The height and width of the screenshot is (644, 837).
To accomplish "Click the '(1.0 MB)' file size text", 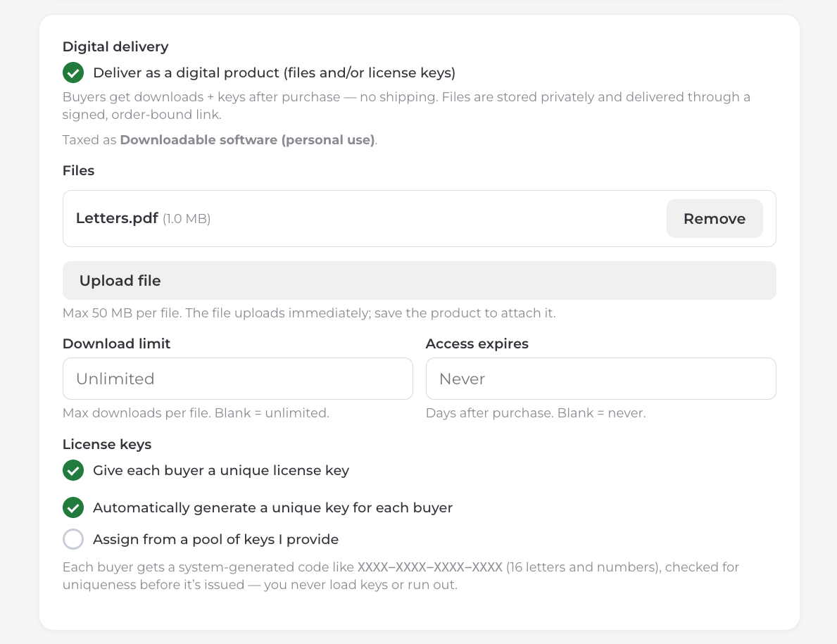I will (x=187, y=219).
